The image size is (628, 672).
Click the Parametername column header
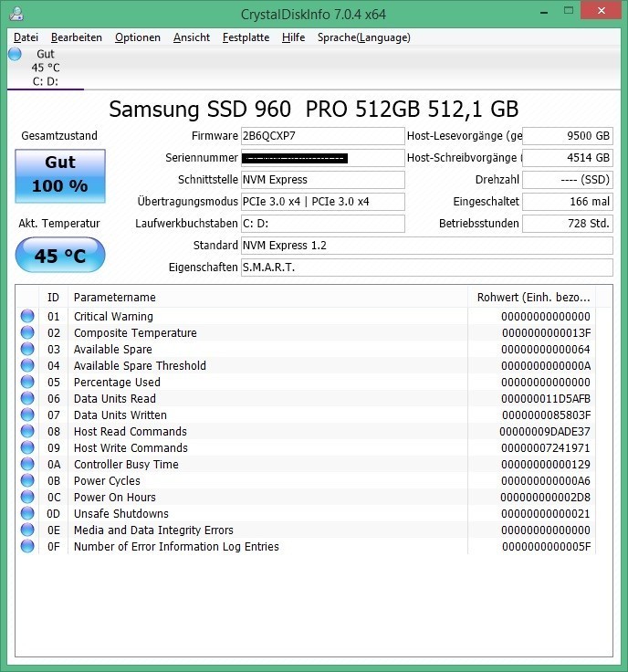pos(115,297)
